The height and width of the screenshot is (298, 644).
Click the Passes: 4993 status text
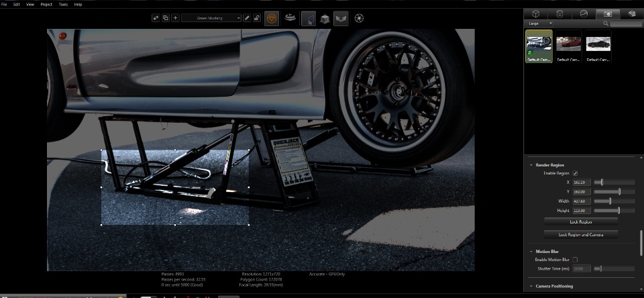172,274
